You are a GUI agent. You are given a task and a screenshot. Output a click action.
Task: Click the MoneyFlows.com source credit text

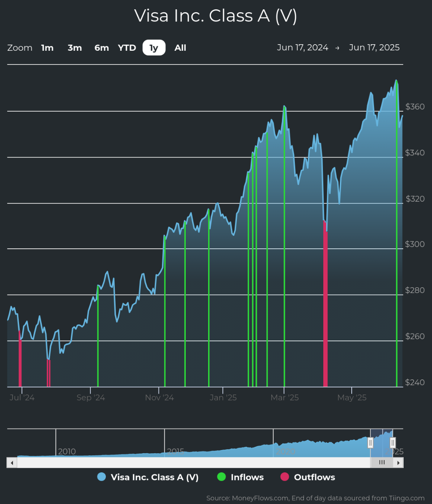pyautogui.click(x=316, y=498)
